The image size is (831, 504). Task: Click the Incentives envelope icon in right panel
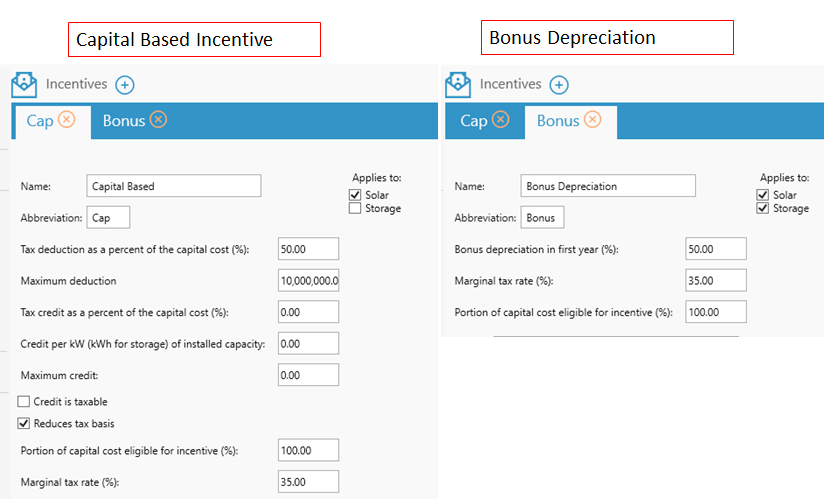point(458,84)
